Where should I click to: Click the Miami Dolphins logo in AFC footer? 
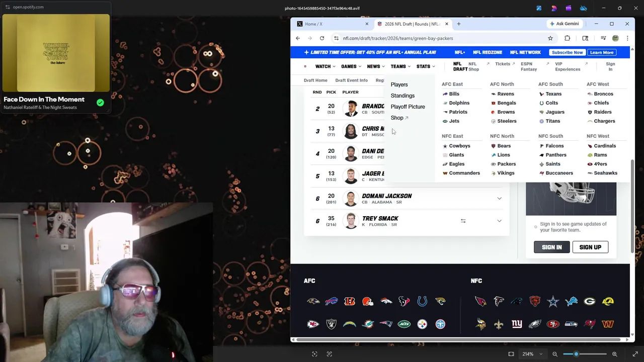click(x=368, y=324)
